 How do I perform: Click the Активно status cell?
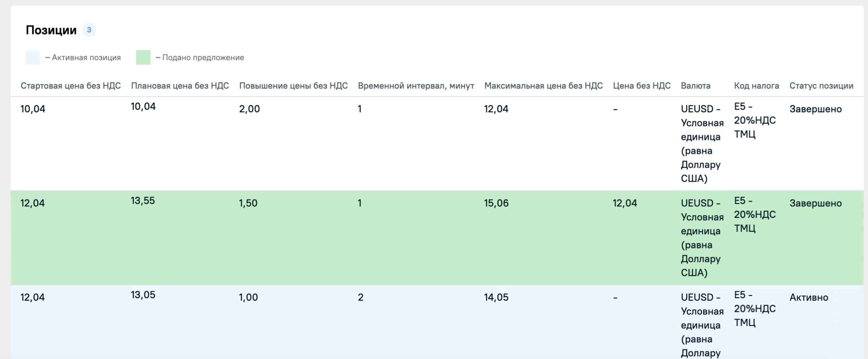[809, 297]
